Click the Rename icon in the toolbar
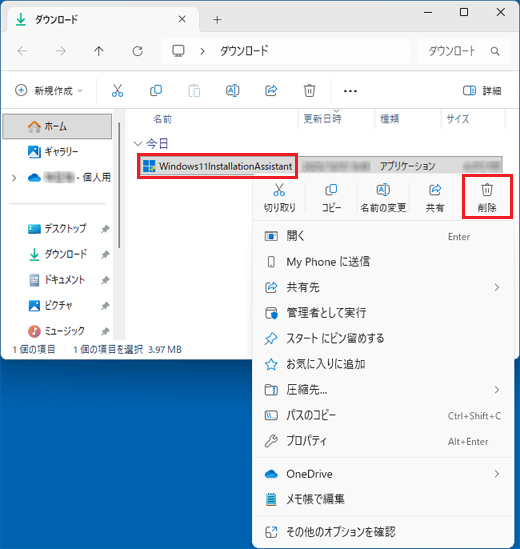 coord(233,91)
